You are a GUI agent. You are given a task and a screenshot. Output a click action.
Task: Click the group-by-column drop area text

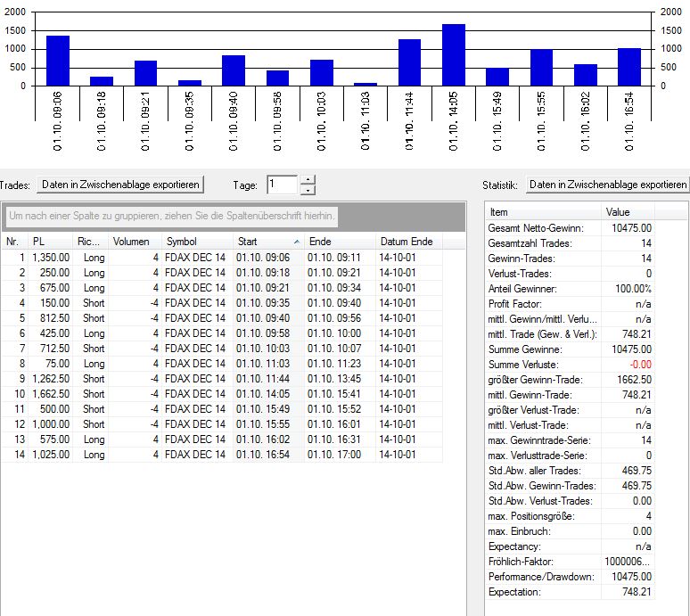[x=172, y=216]
